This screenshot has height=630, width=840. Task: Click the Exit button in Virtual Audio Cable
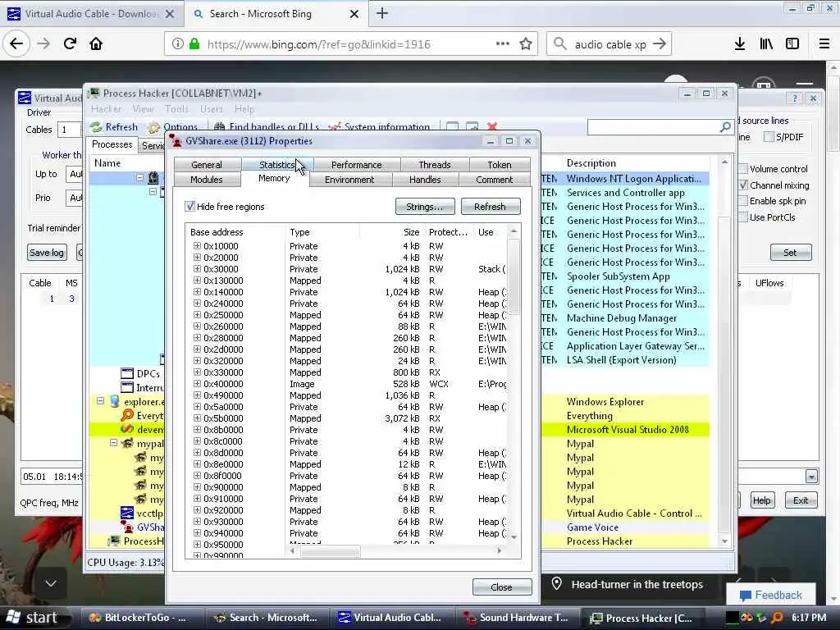pos(801,500)
